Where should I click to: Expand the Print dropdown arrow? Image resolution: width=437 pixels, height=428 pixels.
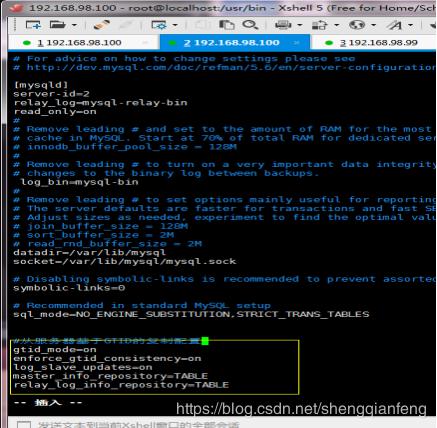coord(300,25)
